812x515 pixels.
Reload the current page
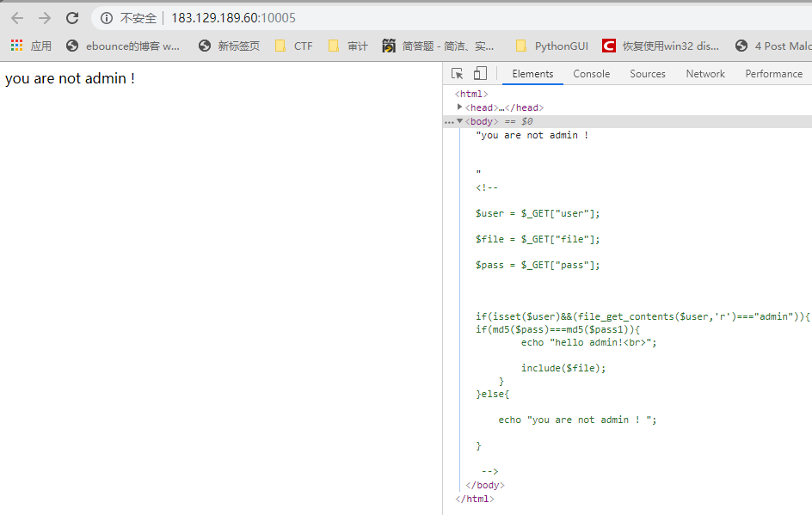coord(72,18)
